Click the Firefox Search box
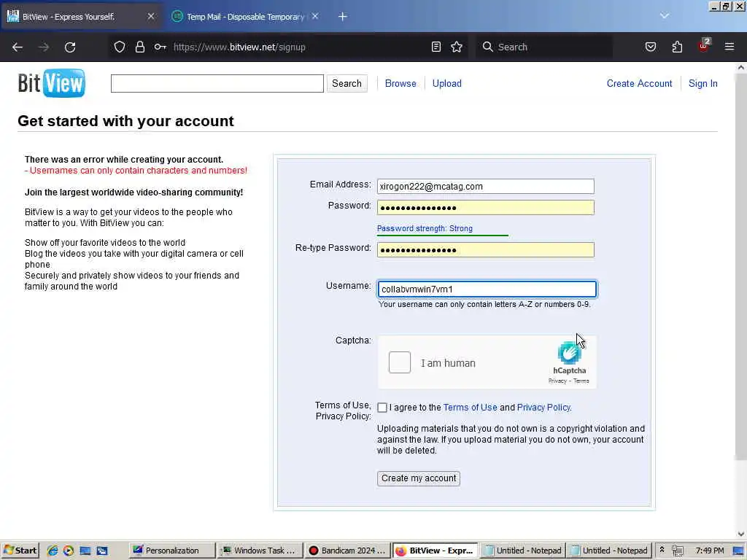This screenshot has width=747, height=560. pos(544,47)
